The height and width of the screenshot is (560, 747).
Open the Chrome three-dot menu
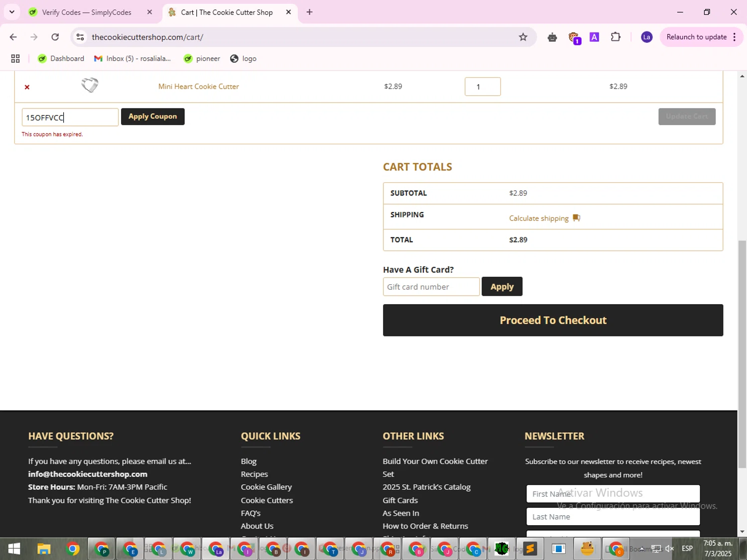coord(734,37)
